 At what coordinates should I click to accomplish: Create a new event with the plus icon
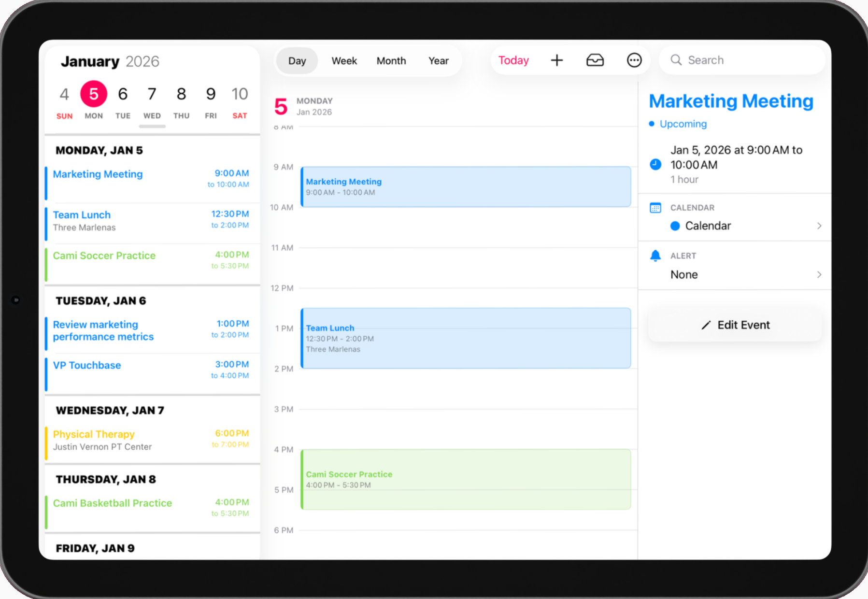coord(556,60)
